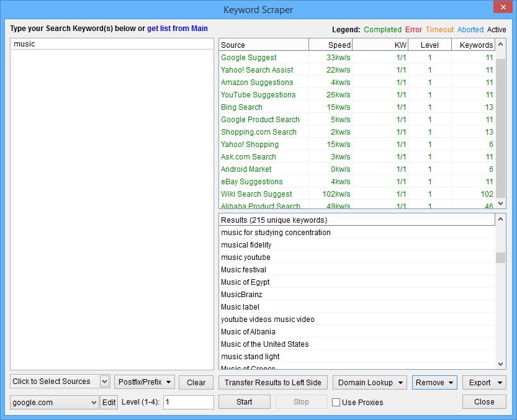This screenshot has width=517, height=420.
Task: Select the MusicBrainz result keyword
Action: tap(241, 295)
